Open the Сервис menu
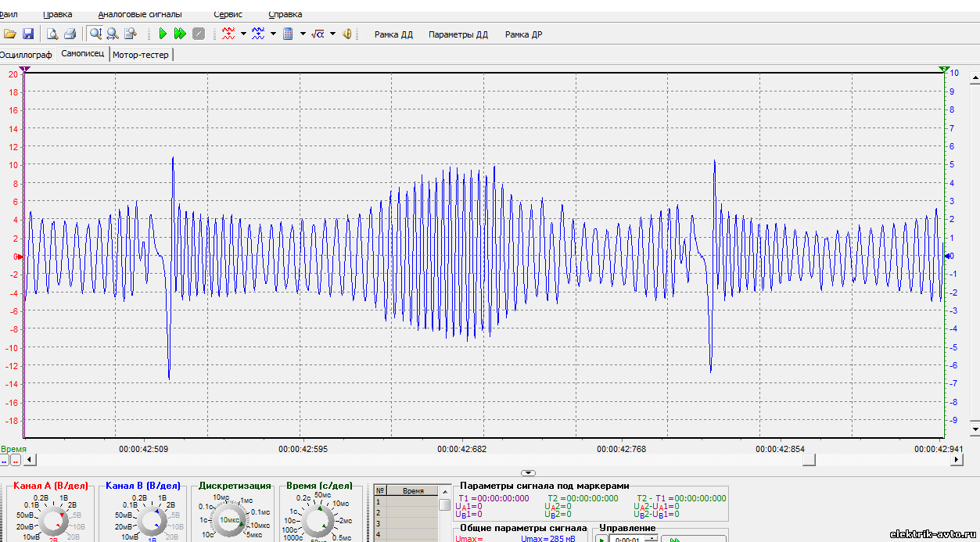This screenshot has height=542, width=980. tap(228, 14)
